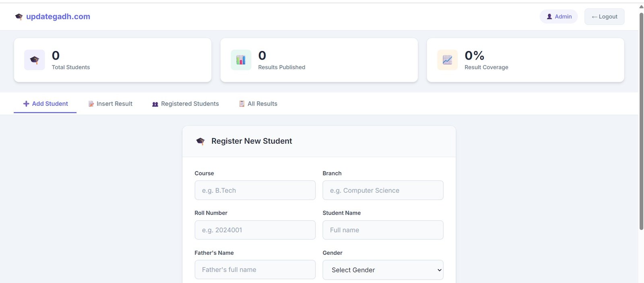Screen dimensions: 644x283
Task: Click the All Results clipboard icon
Action: click(242, 104)
